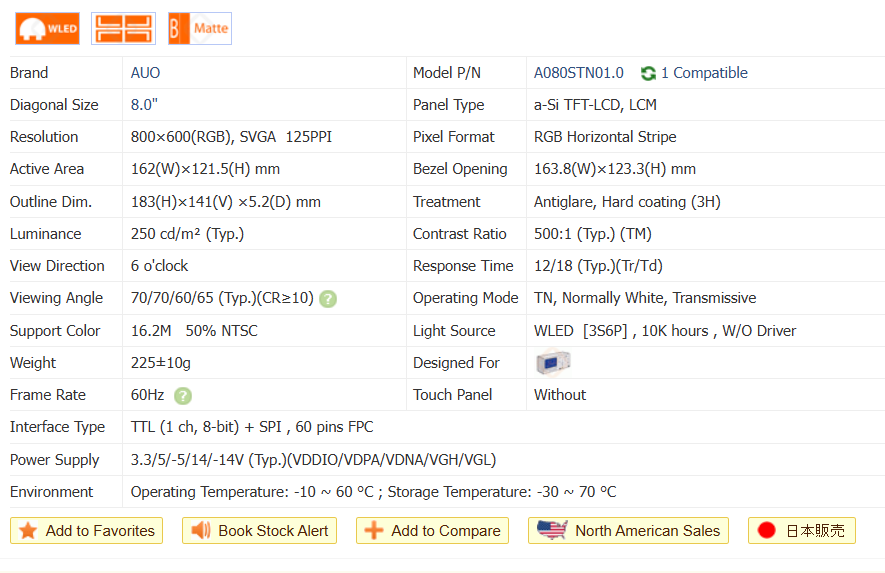
Task: Click the Touch Panel value Without
Action: pyautogui.click(x=560, y=395)
